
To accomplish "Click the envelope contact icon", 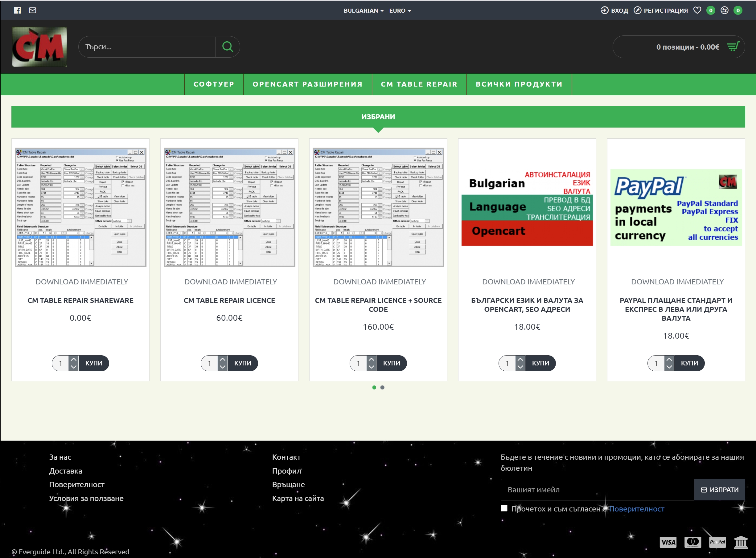I will 32,10.
